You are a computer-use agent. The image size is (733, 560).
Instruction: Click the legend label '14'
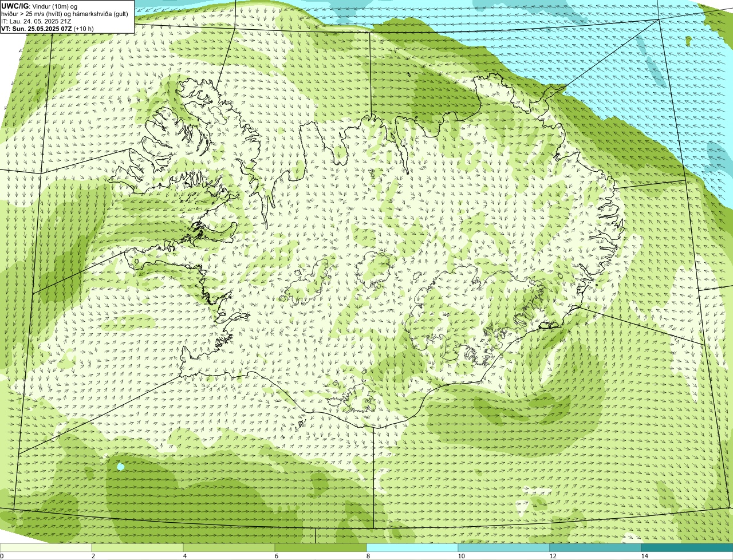(x=644, y=556)
